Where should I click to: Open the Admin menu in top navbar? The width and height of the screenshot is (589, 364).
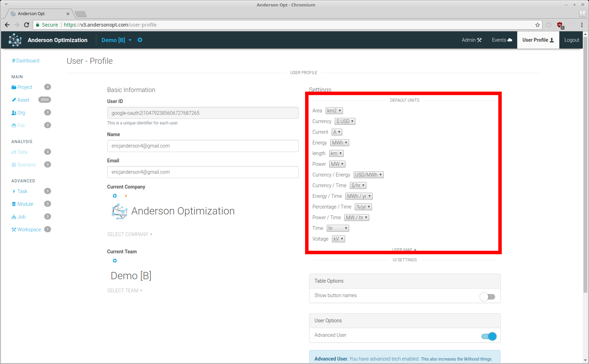point(471,40)
